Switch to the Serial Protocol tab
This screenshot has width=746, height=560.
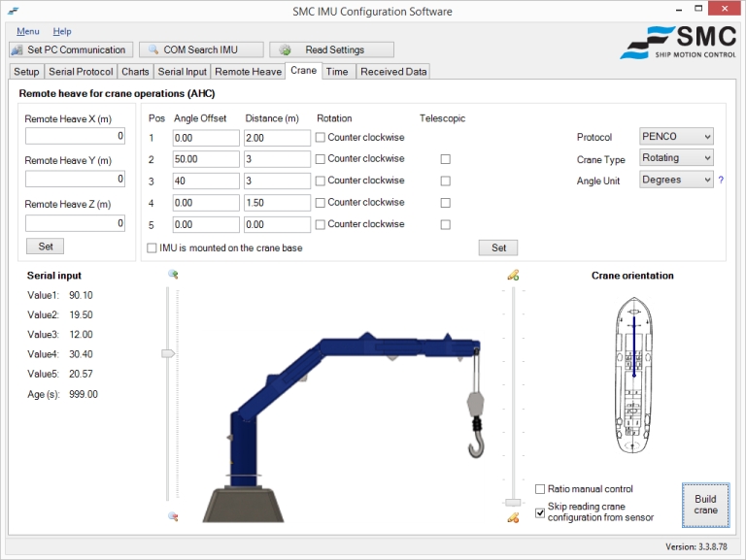81,71
